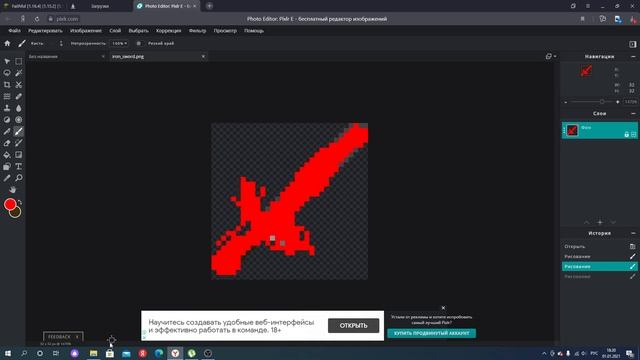Open Microsoft Edge from taskbar
This screenshot has width=640, height=360.
point(159,353)
